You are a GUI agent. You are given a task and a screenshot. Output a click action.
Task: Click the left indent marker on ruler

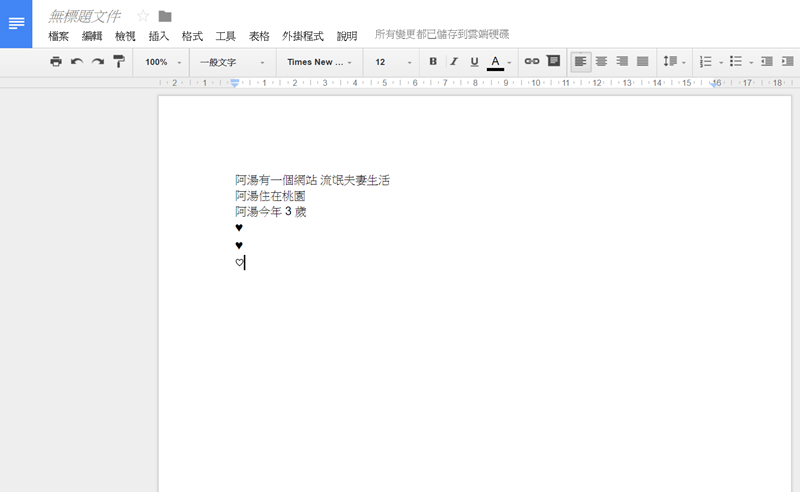[x=234, y=84]
